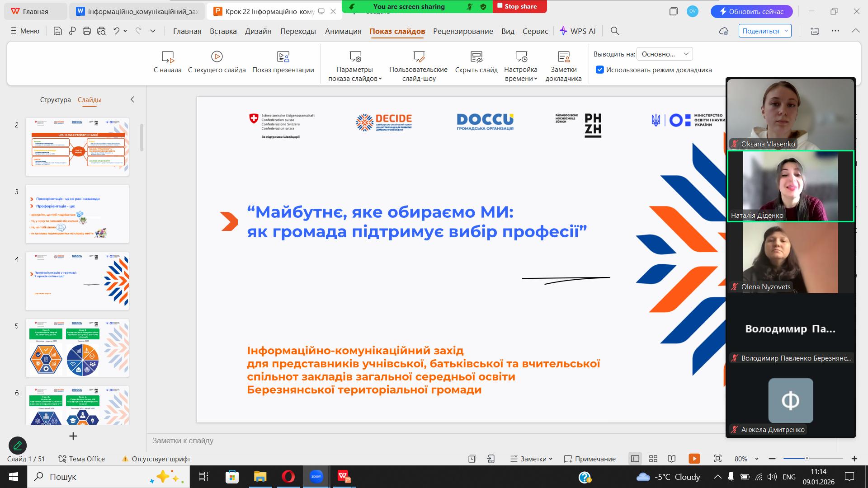Open the output display dropdown
The image size is (868, 488).
[x=664, y=54]
